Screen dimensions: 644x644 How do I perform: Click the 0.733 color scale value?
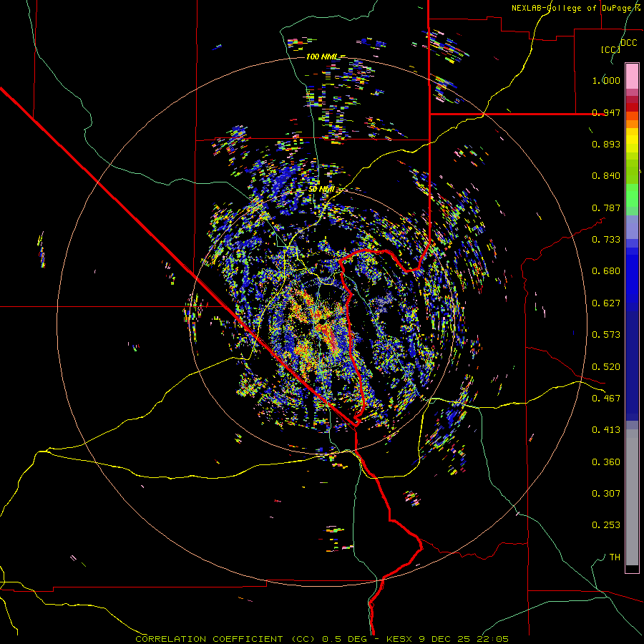coord(606,240)
